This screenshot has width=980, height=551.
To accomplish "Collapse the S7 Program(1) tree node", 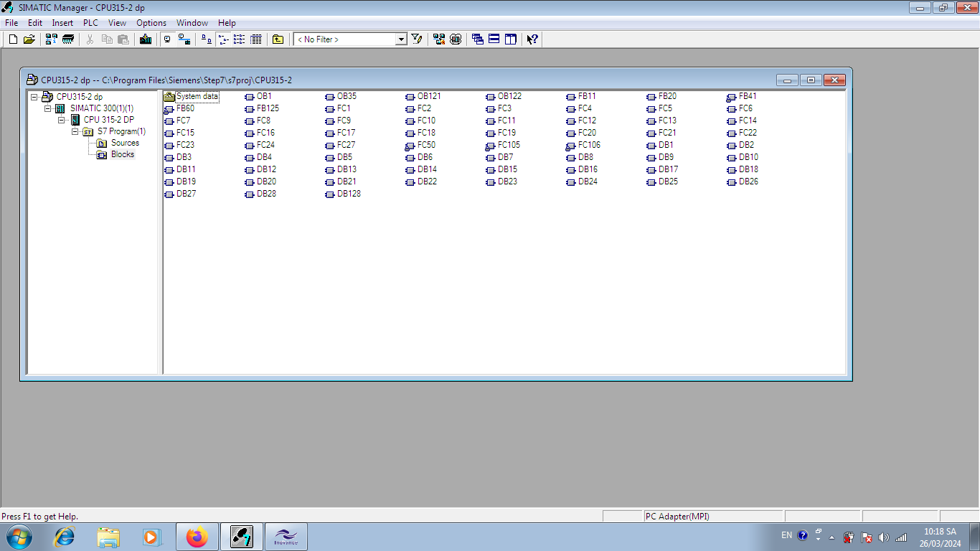I will pos(75,131).
